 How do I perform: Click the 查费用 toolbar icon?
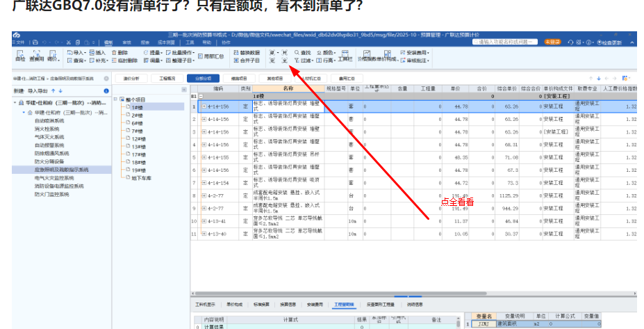[x=37, y=56]
